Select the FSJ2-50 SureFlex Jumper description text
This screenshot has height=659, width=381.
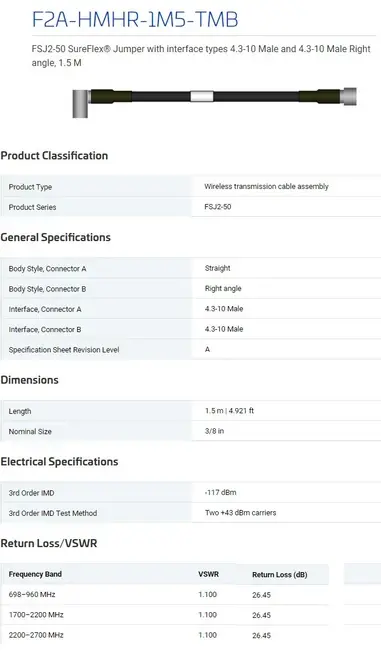(x=201, y=56)
